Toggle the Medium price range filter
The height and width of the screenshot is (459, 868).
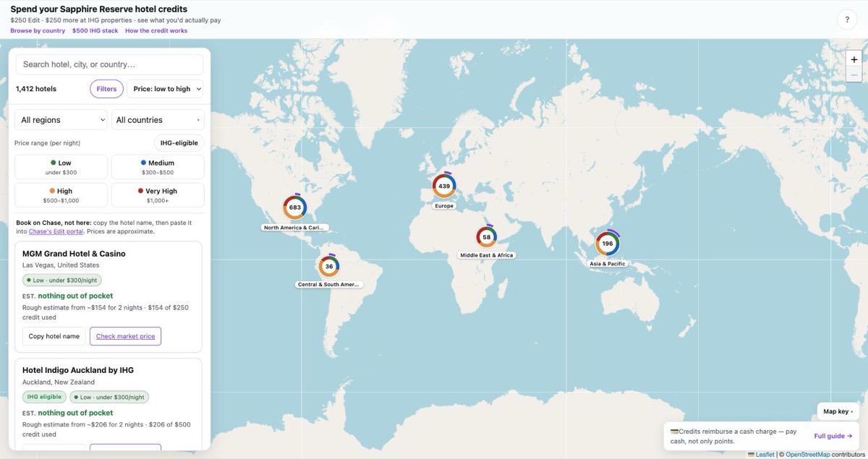click(x=158, y=167)
